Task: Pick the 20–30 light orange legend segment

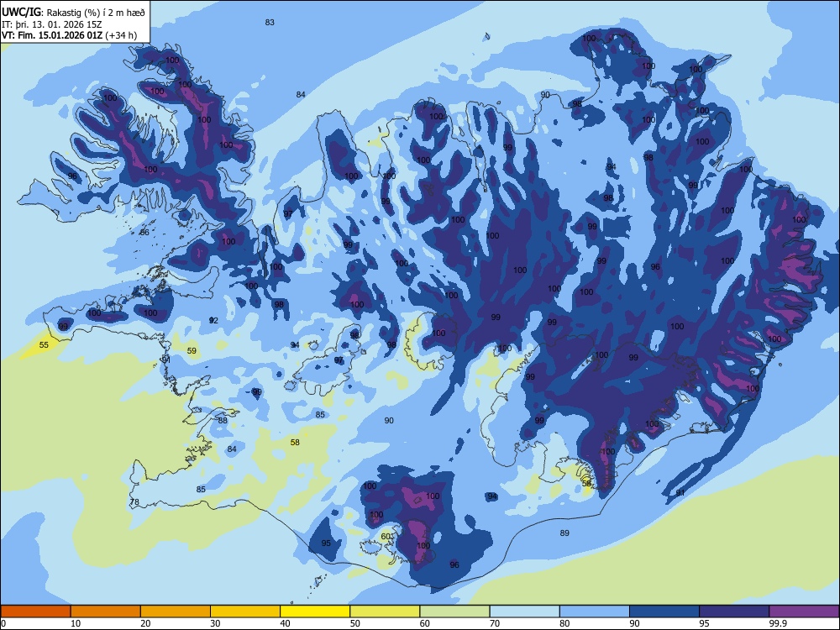Action: pos(176,612)
